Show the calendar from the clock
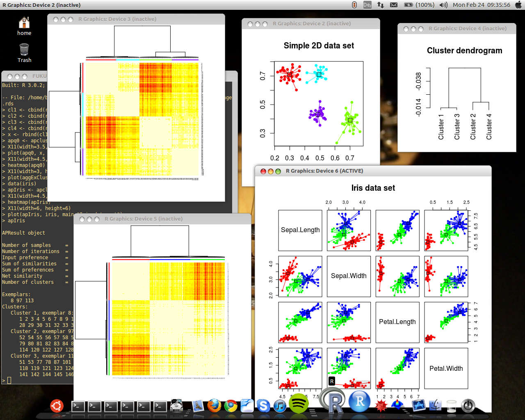This screenshot has width=525, height=420. pos(481,5)
